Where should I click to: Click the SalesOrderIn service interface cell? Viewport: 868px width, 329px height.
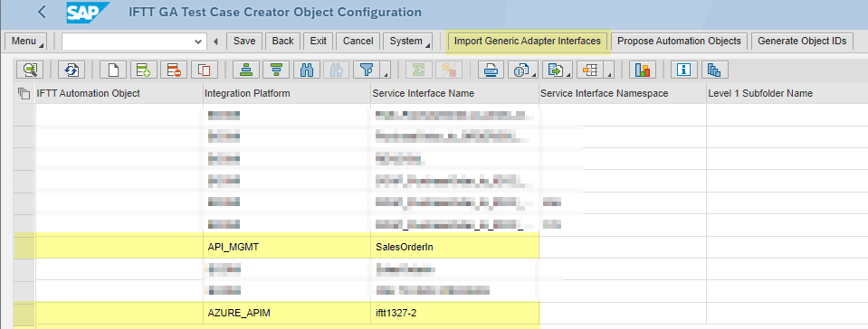click(x=454, y=247)
